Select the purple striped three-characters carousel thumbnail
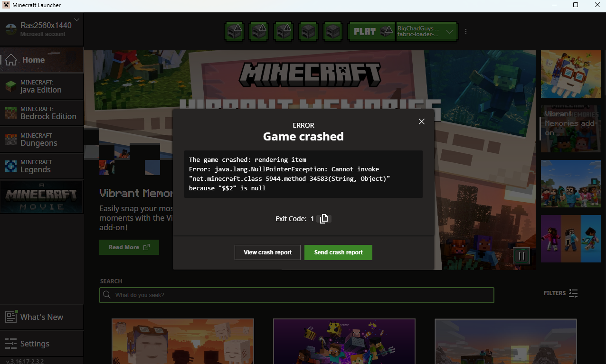 [x=571, y=239]
